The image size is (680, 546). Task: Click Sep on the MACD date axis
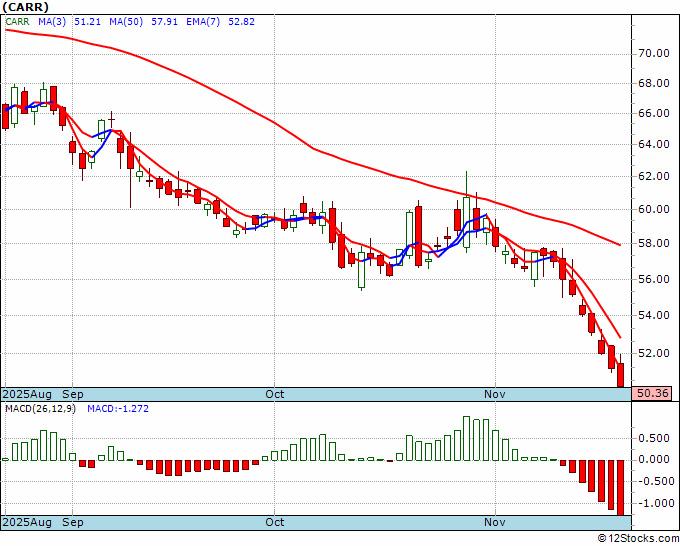point(72,522)
